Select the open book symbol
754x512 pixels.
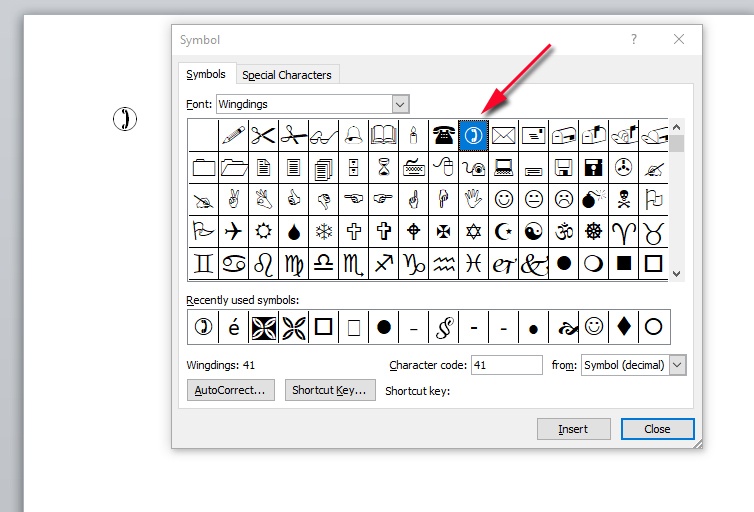click(x=383, y=136)
